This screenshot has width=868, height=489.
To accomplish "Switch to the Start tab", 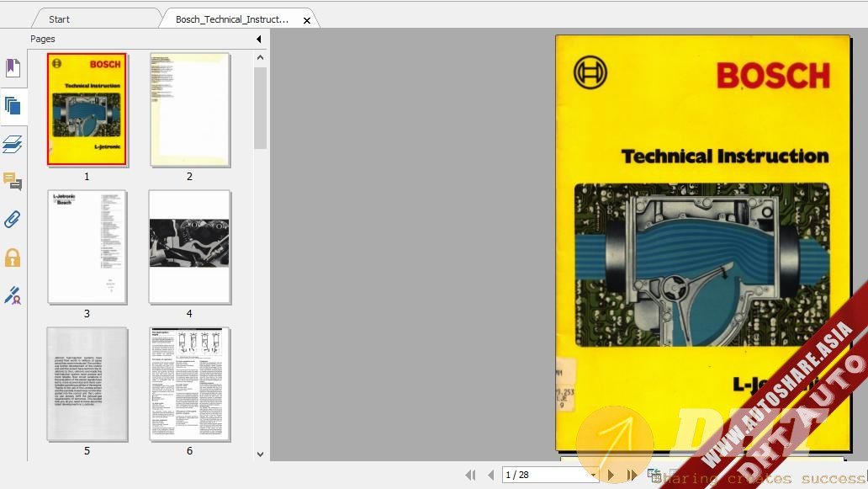I will pyautogui.click(x=59, y=19).
